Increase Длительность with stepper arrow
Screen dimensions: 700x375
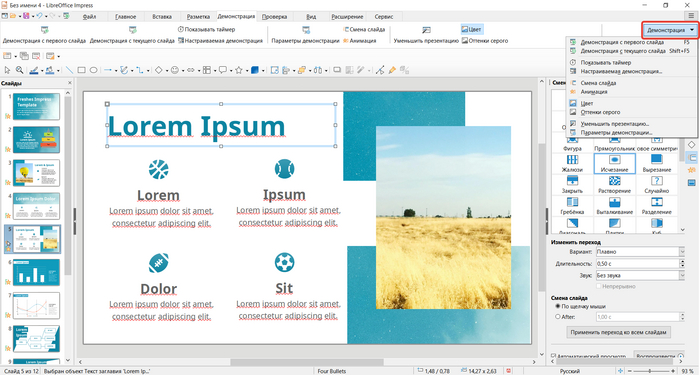682,262
